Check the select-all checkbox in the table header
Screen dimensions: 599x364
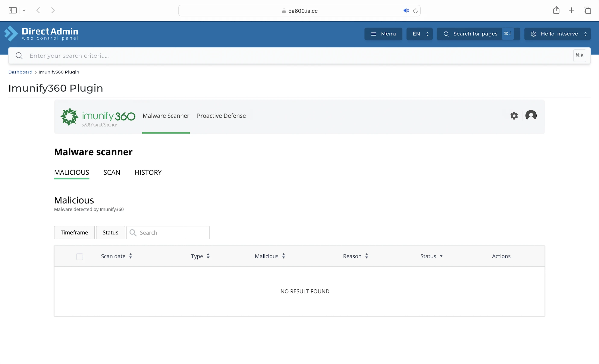point(79,257)
